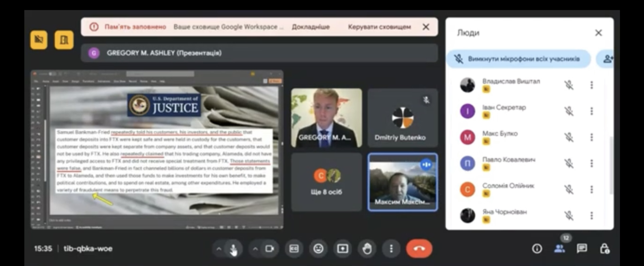The width and height of the screenshot is (644, 266).
Task: Click Владислав Виштал avatar
Action: 468,85
